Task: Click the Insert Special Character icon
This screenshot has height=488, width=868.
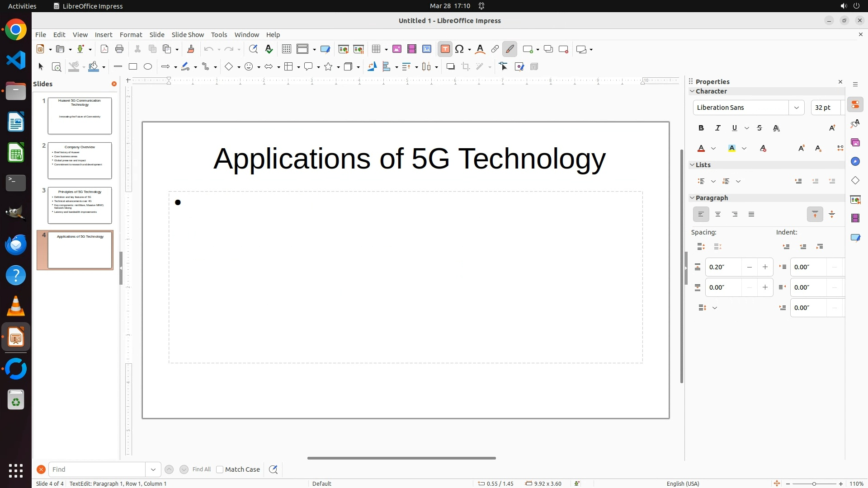Action: (460, 49)
